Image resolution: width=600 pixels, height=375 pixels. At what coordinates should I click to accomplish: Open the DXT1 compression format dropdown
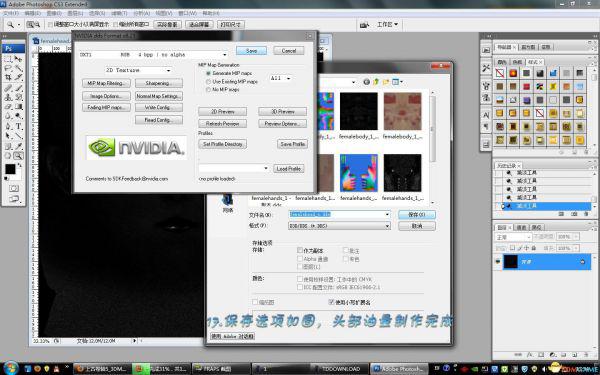(154, 55)
